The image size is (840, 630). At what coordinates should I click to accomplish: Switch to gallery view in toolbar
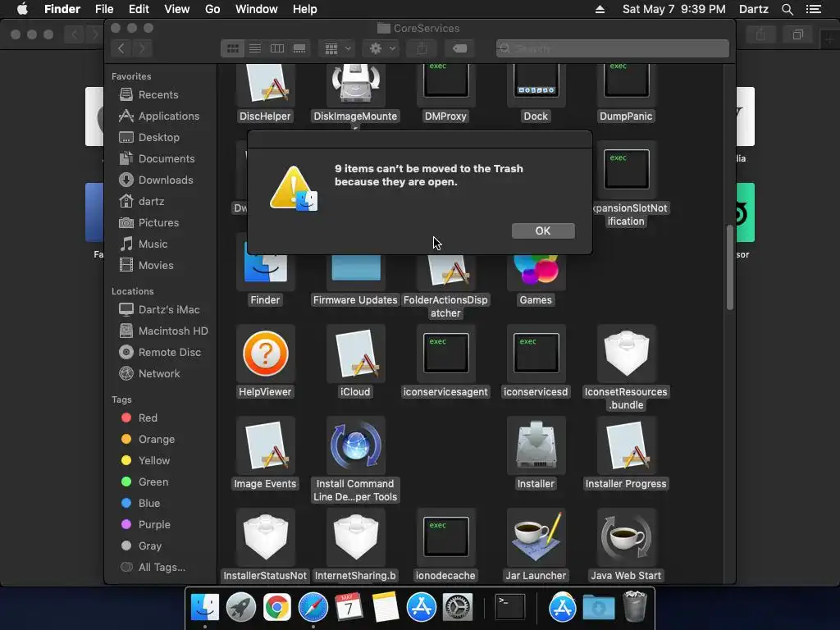299,48
